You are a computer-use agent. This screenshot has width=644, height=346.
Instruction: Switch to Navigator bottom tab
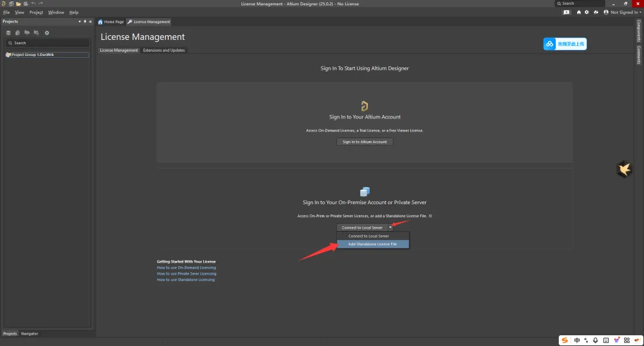coord(30,333)
